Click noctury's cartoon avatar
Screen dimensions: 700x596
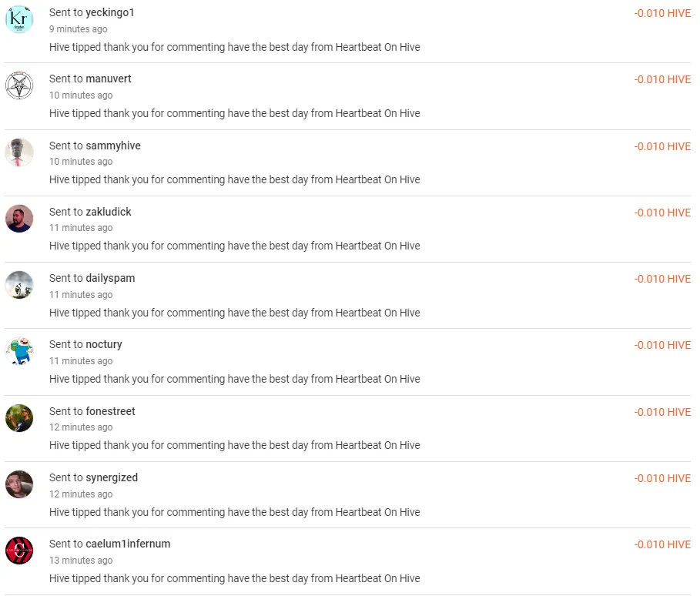[18, 351]
